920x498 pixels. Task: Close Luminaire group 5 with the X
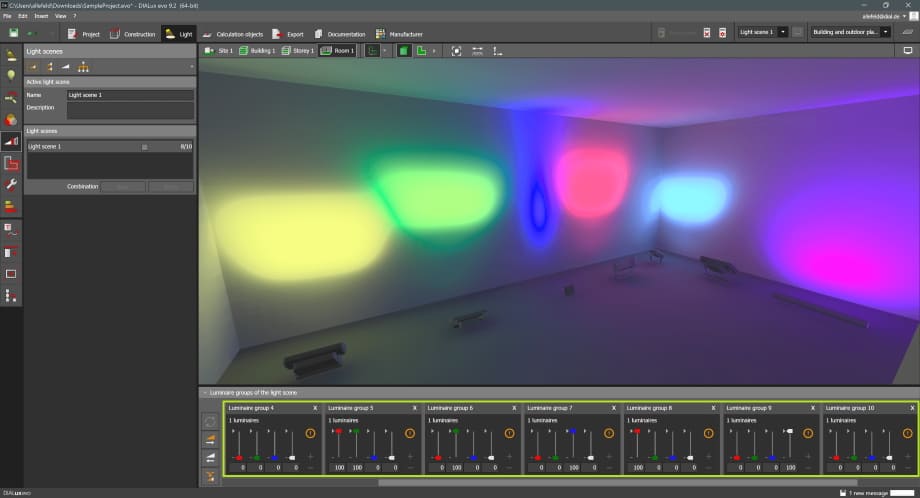414,408
